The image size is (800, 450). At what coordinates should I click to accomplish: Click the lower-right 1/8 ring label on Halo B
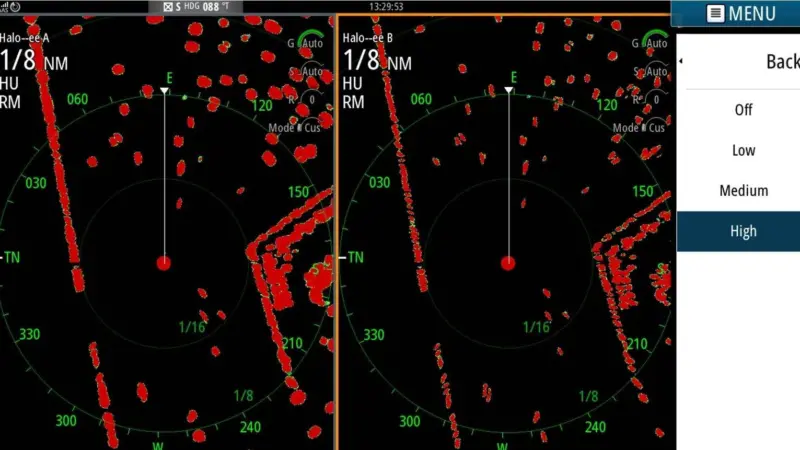coord(588,396)
